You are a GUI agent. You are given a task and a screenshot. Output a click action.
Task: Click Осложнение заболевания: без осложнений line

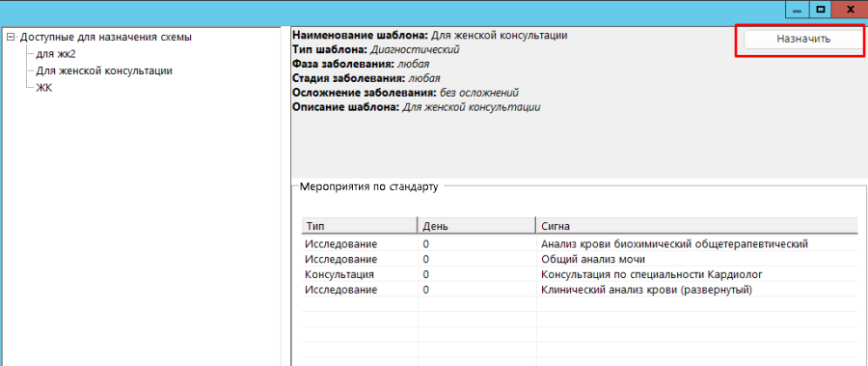406,93
